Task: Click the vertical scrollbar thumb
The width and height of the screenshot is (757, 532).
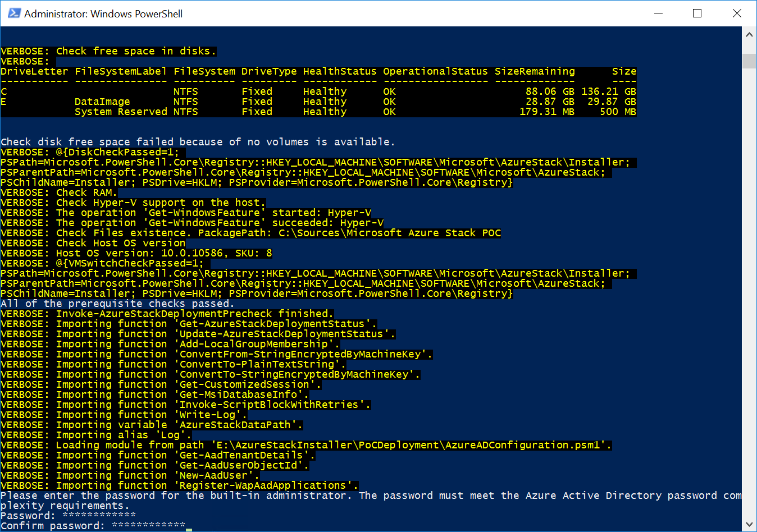Action: (x=749, y=61)
